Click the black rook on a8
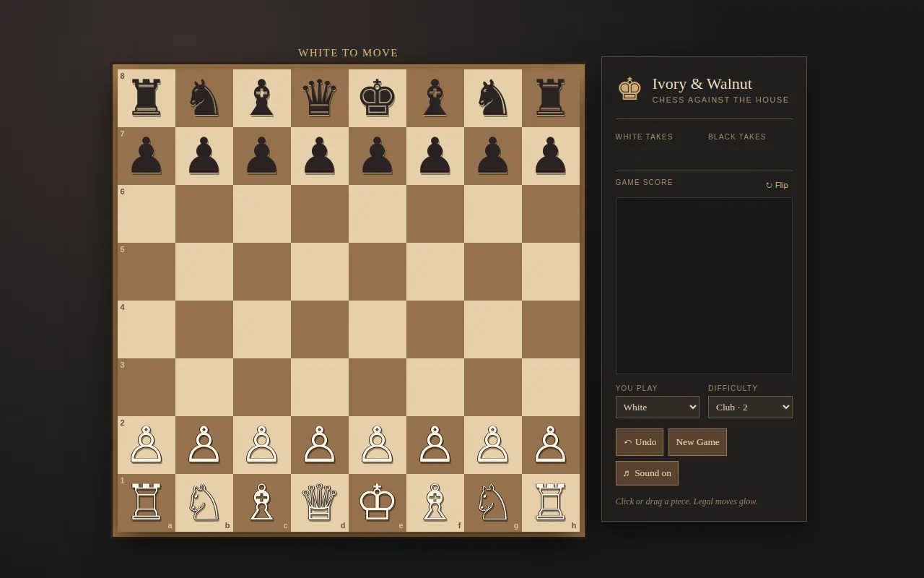This screenshot has height=578, width=924. pyautogui.click(x=147, y=98)
